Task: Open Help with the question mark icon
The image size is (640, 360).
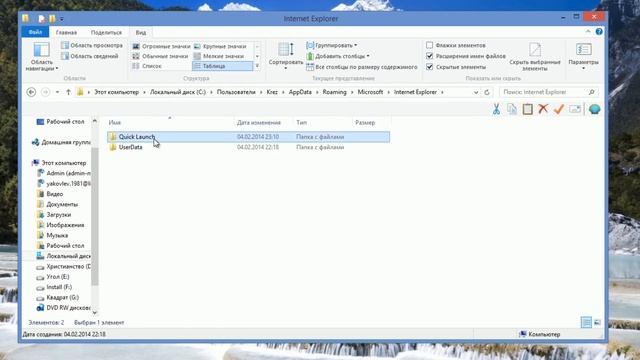Action: pos(599,31)
